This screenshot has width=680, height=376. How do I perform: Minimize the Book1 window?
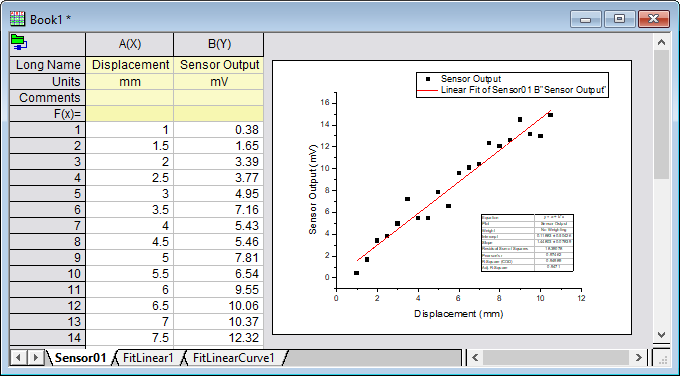pos(585,20)
